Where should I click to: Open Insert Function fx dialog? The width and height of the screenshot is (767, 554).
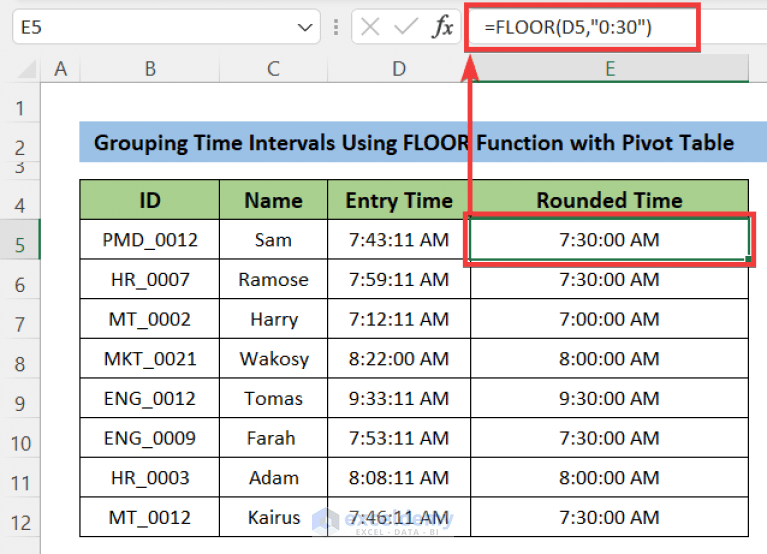[443, 27]
